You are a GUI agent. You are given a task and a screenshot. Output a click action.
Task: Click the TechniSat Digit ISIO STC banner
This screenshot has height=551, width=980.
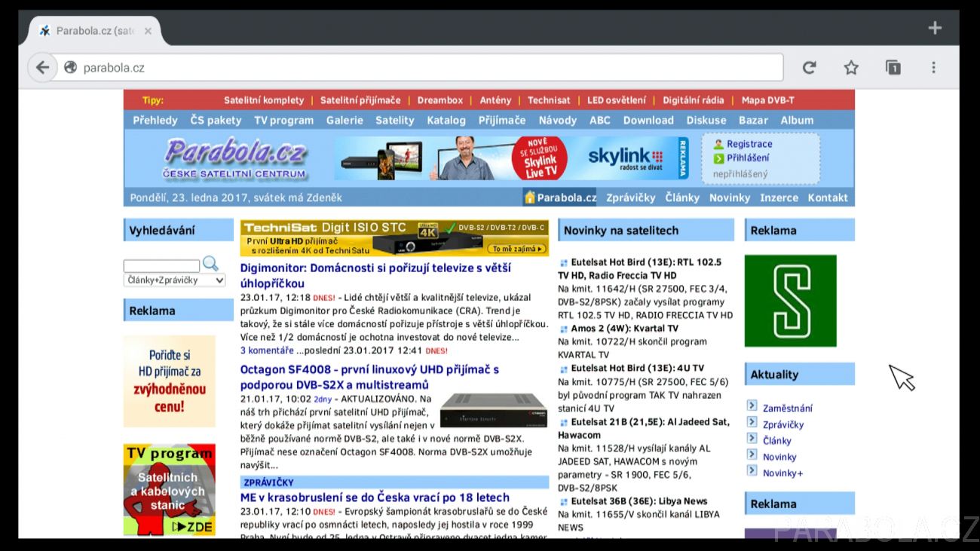[394, 238]
